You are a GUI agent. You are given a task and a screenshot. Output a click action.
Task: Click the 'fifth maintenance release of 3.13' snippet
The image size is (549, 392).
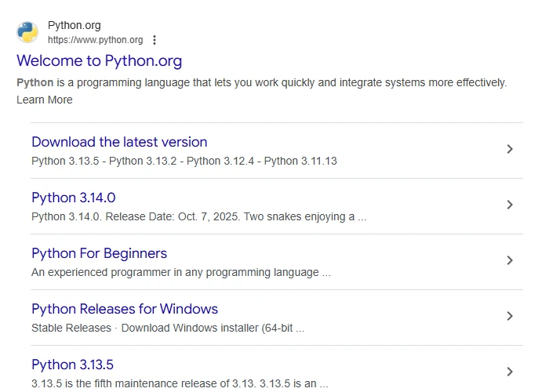point(180,383)
